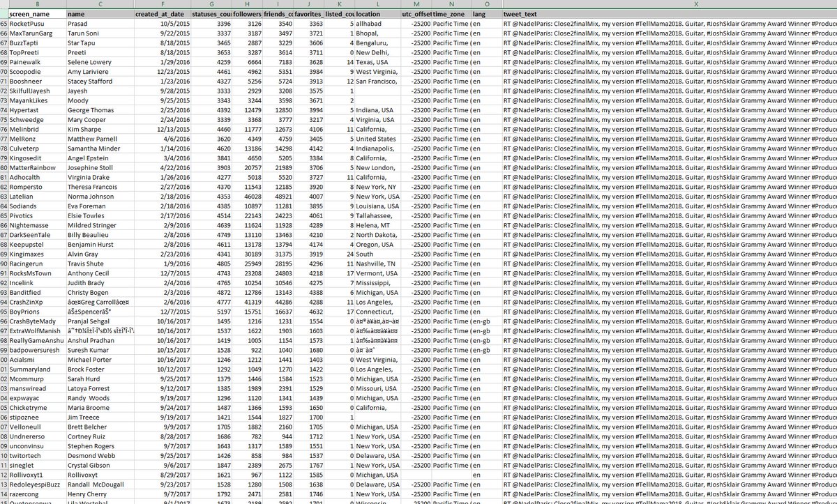837x504 pixels.
Task: Click Pacific Time cell in Pivotics row
Action: (451, 216)
